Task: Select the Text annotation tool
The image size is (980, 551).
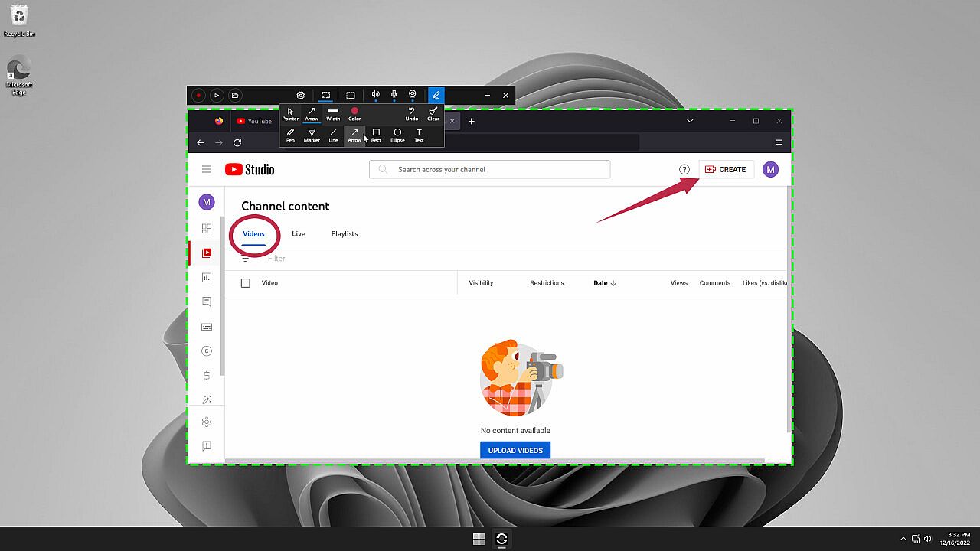Action: 419,135
